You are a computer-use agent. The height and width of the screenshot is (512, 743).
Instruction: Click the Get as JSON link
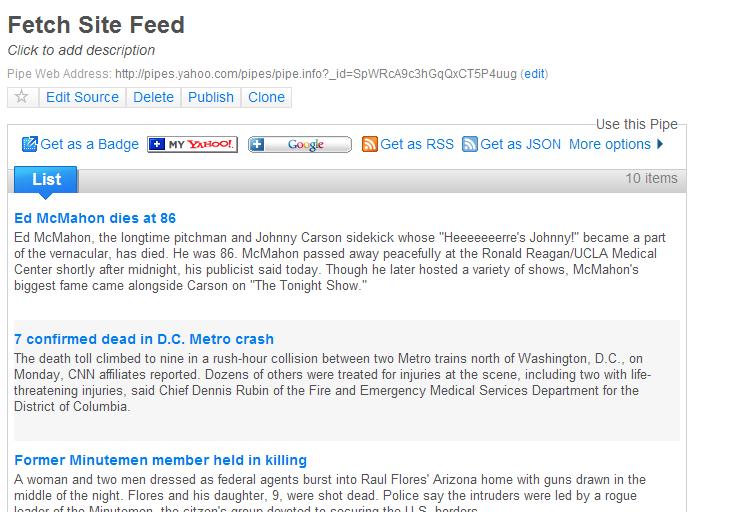coord(520,144)
